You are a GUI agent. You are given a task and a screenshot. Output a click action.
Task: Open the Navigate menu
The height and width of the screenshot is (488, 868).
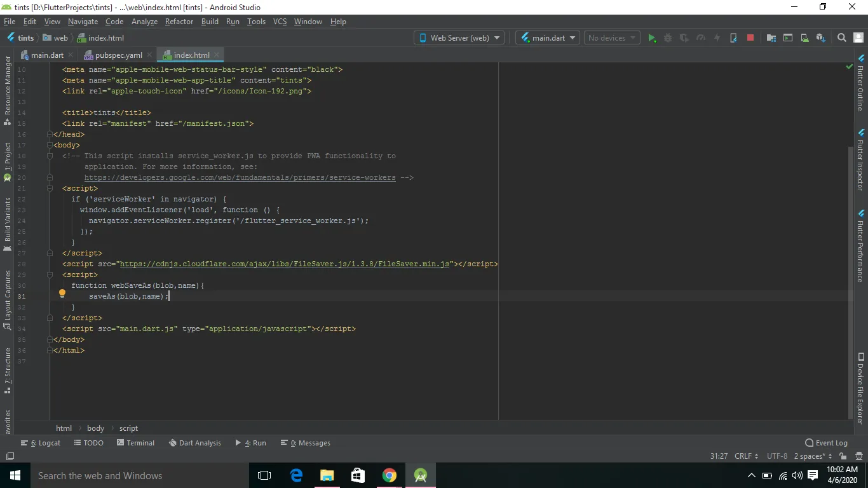coord(83,22)
